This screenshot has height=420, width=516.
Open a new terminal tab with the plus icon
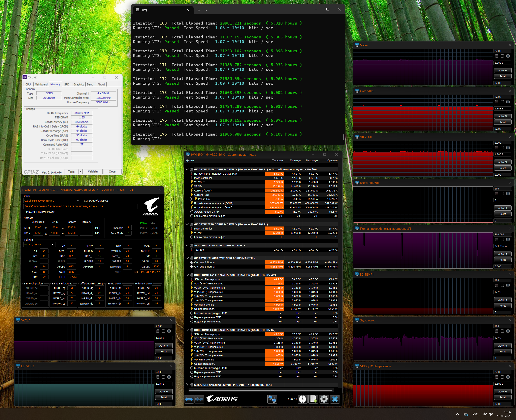point(198,10)
